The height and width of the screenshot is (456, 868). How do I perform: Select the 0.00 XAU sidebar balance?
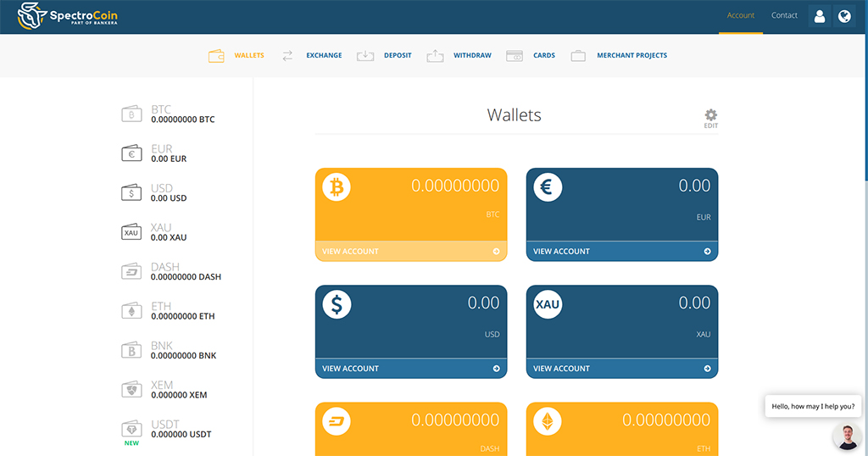(169, 237)
